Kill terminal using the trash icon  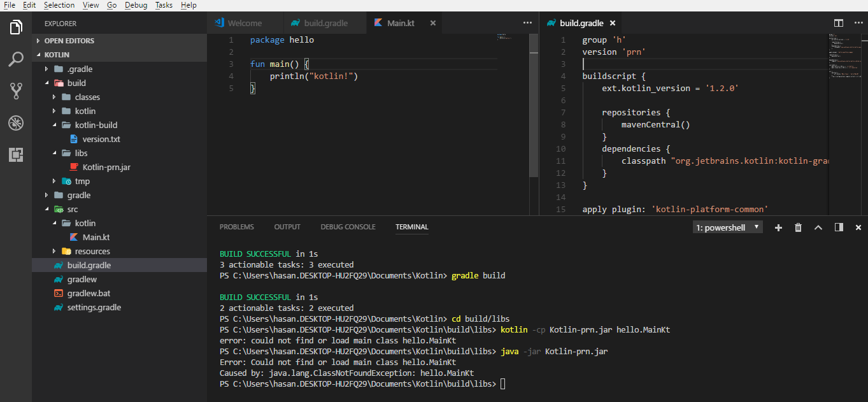tap(798, 227)
